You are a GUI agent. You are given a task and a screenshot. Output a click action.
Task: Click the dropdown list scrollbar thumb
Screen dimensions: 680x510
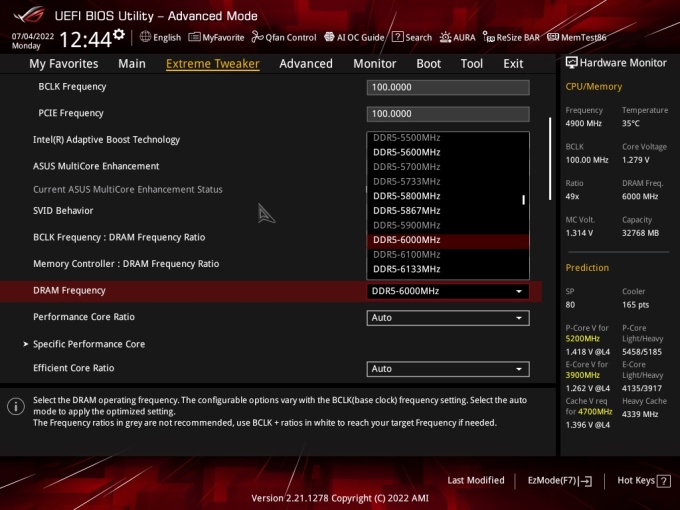[x=523, y=199]
